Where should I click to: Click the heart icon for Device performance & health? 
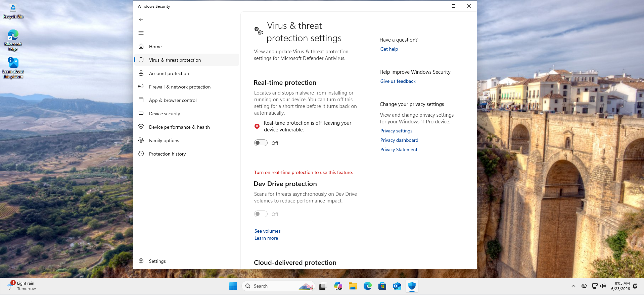click(x=141, y=127)
